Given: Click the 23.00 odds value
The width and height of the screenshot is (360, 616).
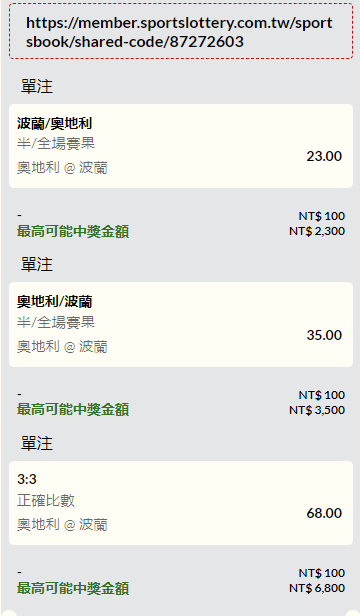Looking at the screenshot, I should (x=324, y=156).
